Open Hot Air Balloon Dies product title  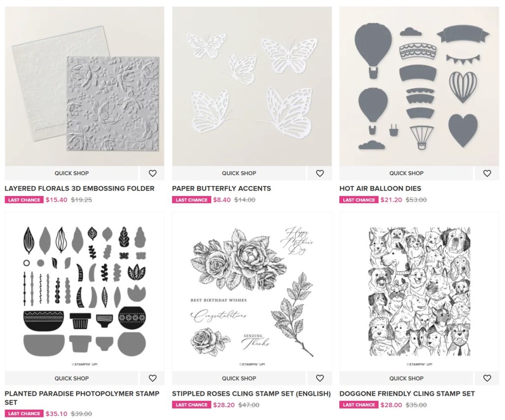point(380,189)
